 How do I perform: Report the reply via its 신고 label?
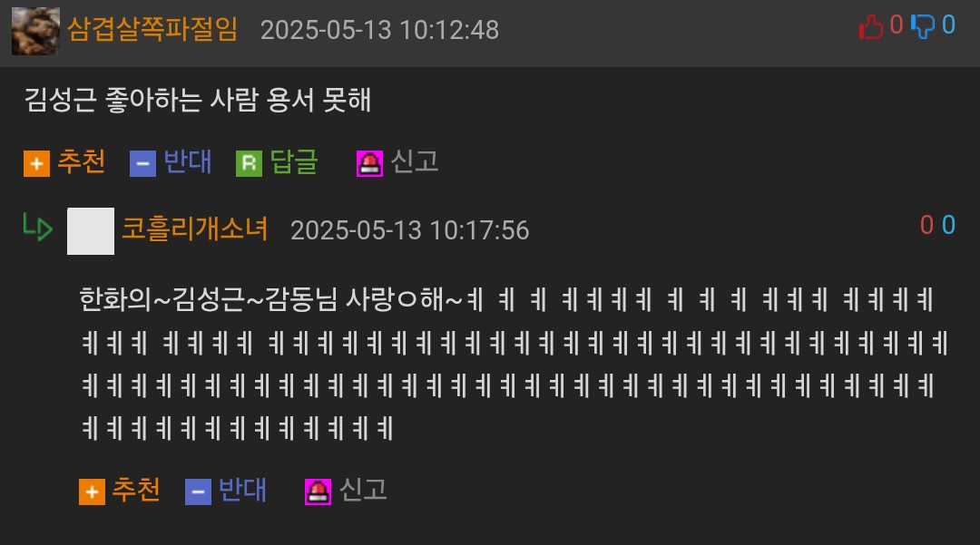(x=363, y=490)
